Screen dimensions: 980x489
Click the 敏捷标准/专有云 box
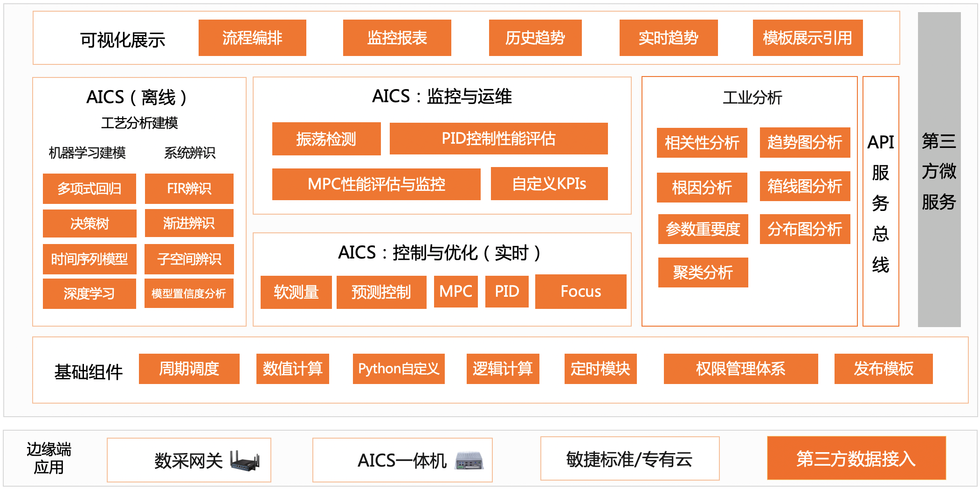[630, 459]
